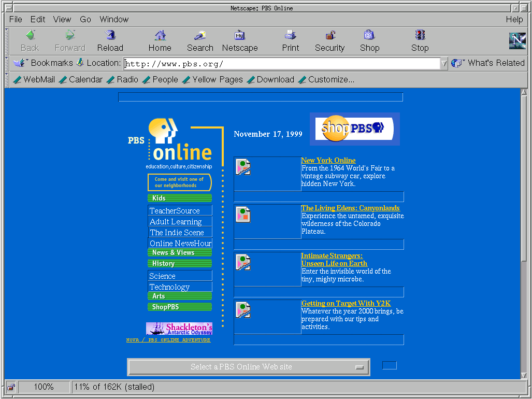532x399 pixels.
Task: Open the Select a PBS Online Web site dropdown
Action: click(249, 367)
